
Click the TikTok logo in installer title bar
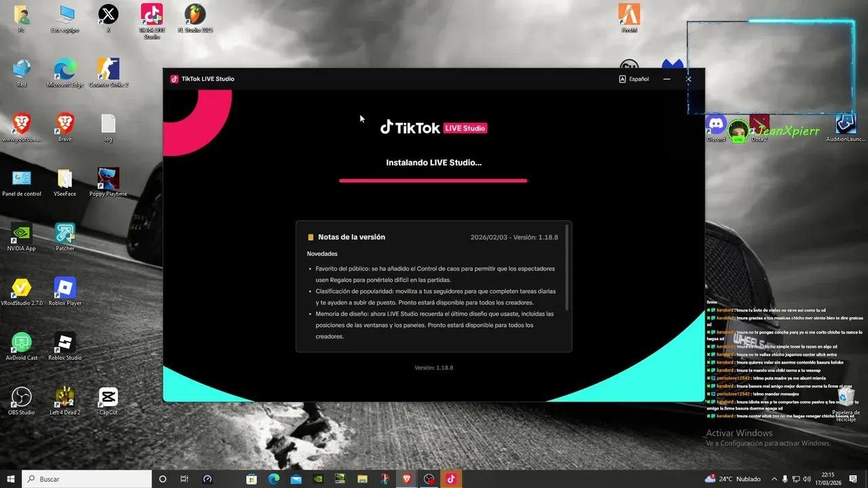tap(174, 79)
